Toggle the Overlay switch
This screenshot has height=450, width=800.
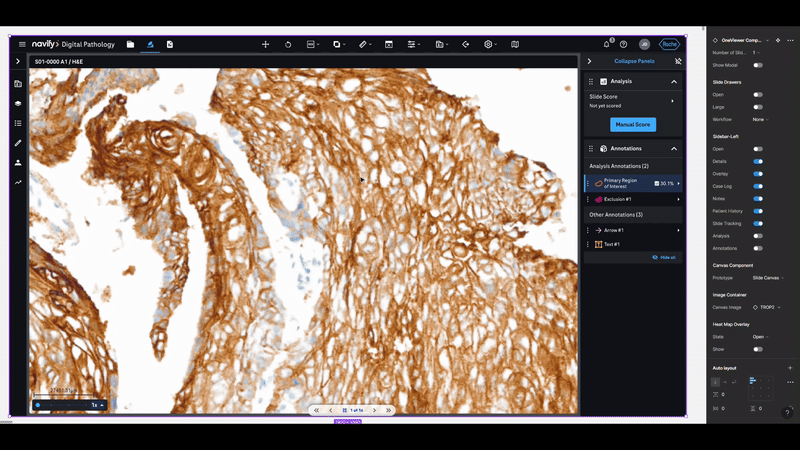pyautogui.click(x=758, y=174)
